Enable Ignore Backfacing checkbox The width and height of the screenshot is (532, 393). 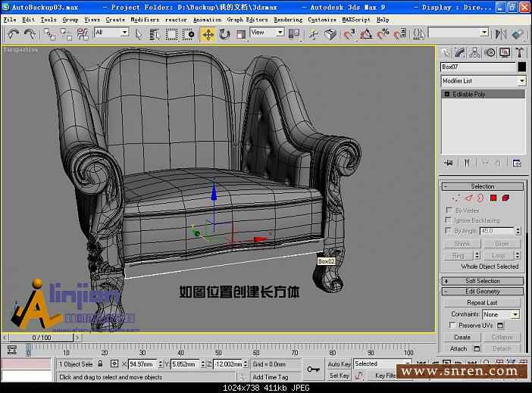click(x=449, y=220)
